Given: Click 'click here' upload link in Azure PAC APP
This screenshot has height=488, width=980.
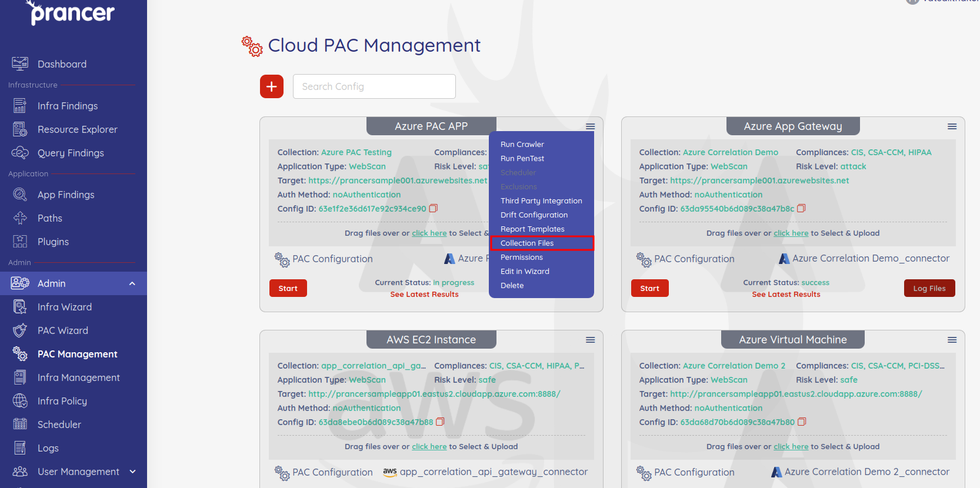Looking at the screenshot, I should [x=429, y=233].
